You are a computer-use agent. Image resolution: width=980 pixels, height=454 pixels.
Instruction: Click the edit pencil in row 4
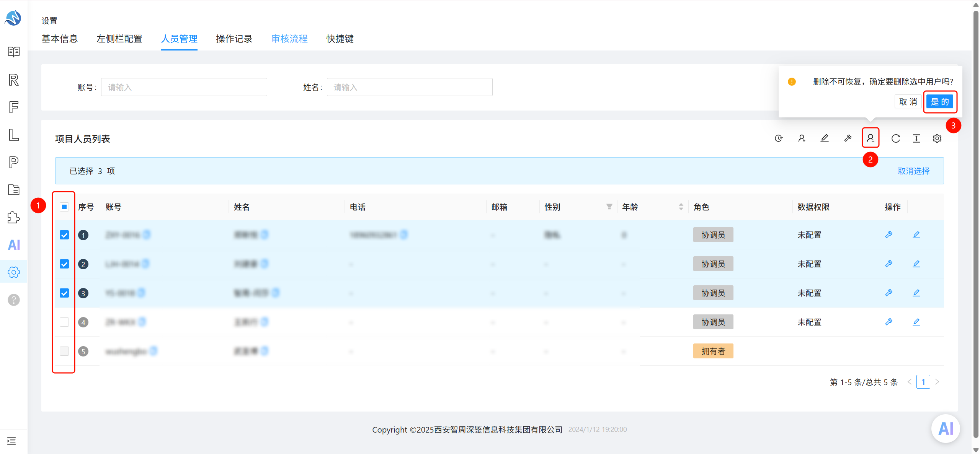(x=916, y=322)
